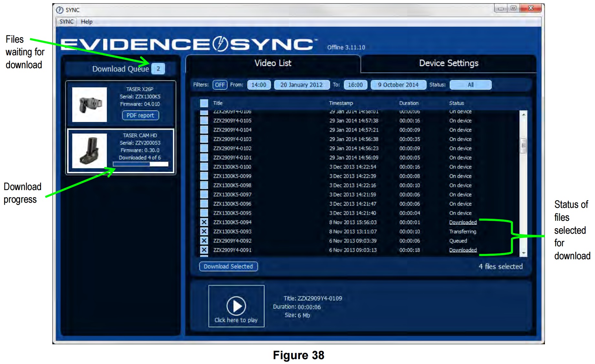Viewport: 595px width, 364px height.
Task: Check the ZZX2909Y4-0105 video checkbox
Action: [204, 121]
